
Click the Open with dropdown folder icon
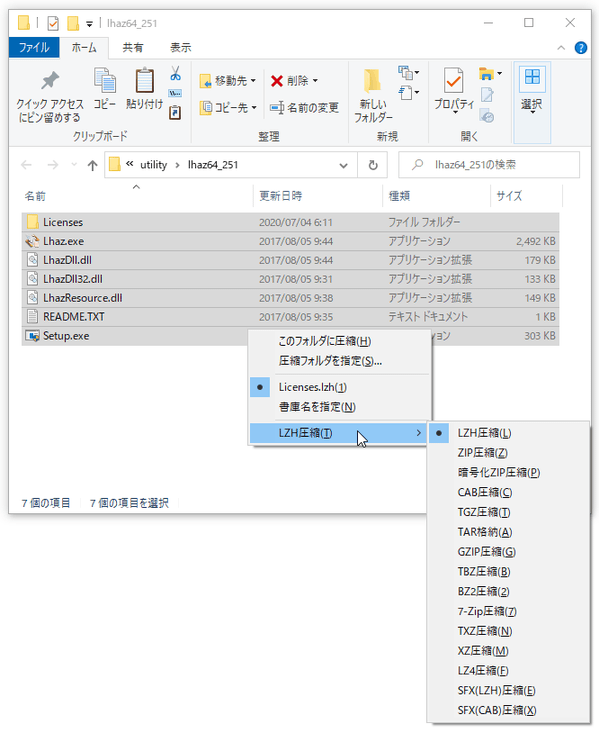click(490, 74)
